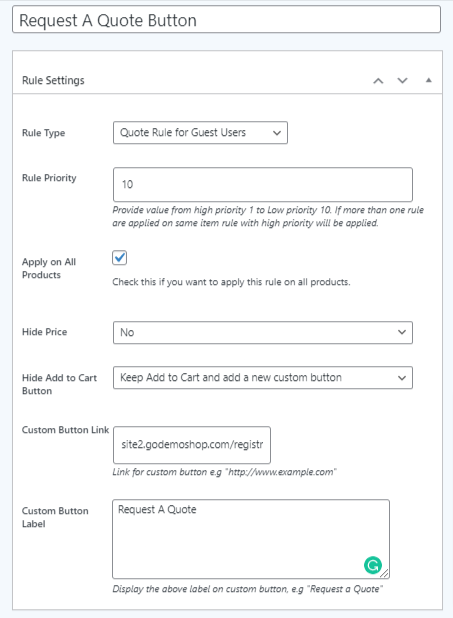The width and height of the screenshot is (453, 618).
Task: Move the Rule Settings panel down
Action: (402, 81)
